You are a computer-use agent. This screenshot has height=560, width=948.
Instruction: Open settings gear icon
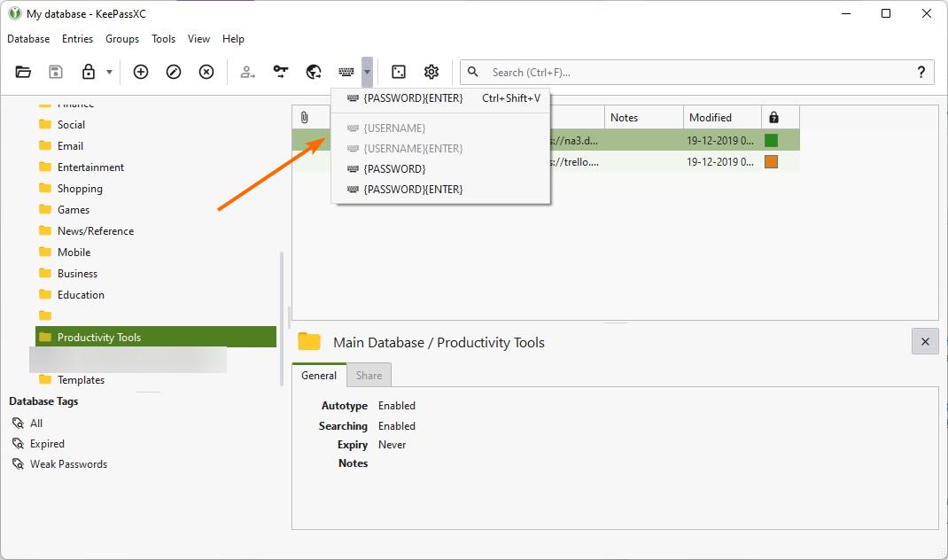[431, 72]
